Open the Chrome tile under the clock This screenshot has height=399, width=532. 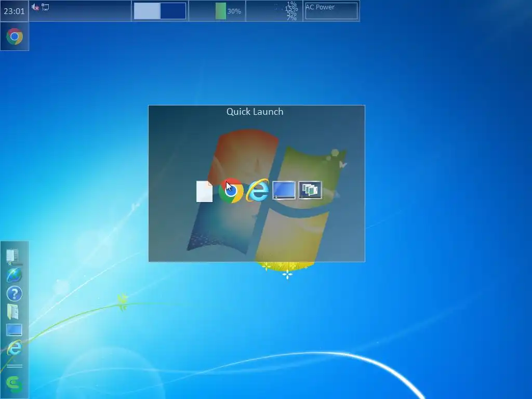[14, 37]
